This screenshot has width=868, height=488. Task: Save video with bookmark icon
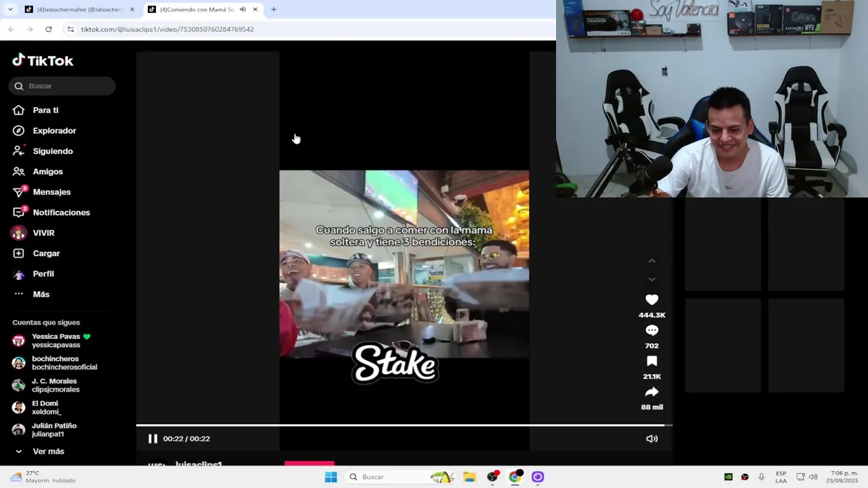coord(652,361)
